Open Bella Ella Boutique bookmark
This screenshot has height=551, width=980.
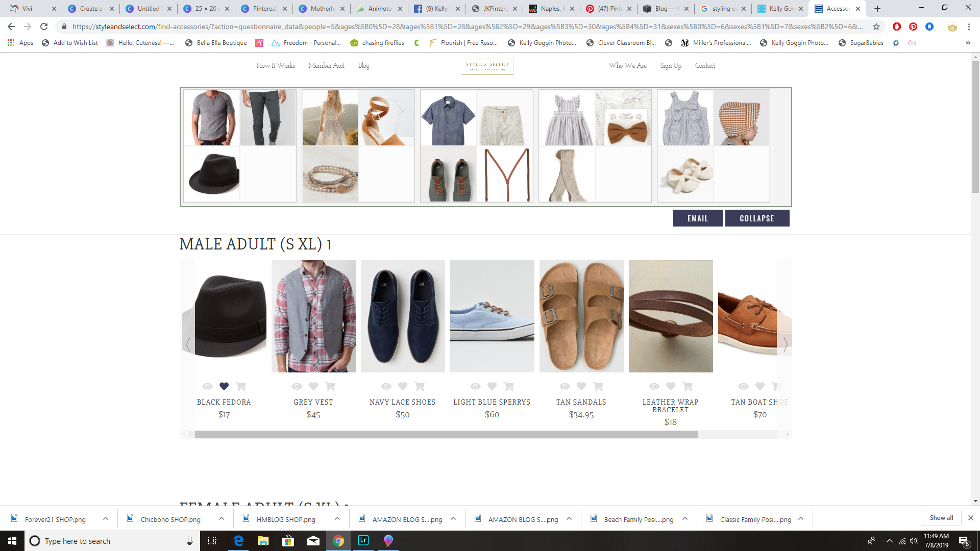pyautogui.click(x=216, y=43)
